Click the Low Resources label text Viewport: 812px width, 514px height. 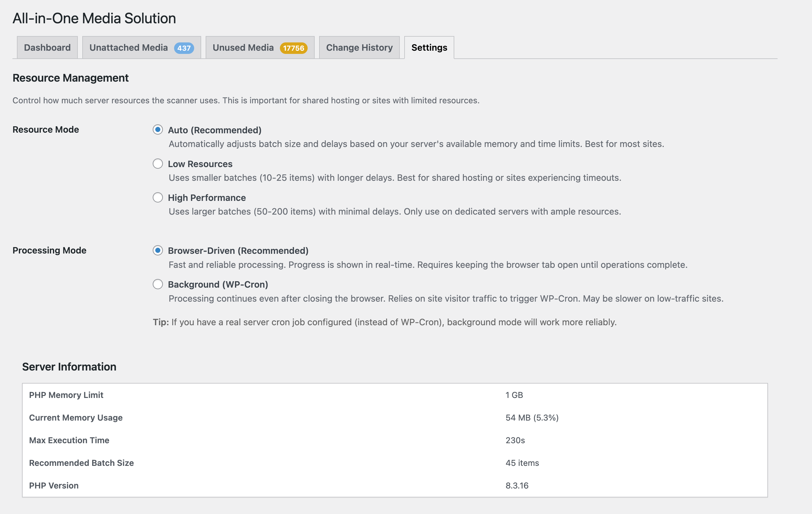(x=200, y=164)
